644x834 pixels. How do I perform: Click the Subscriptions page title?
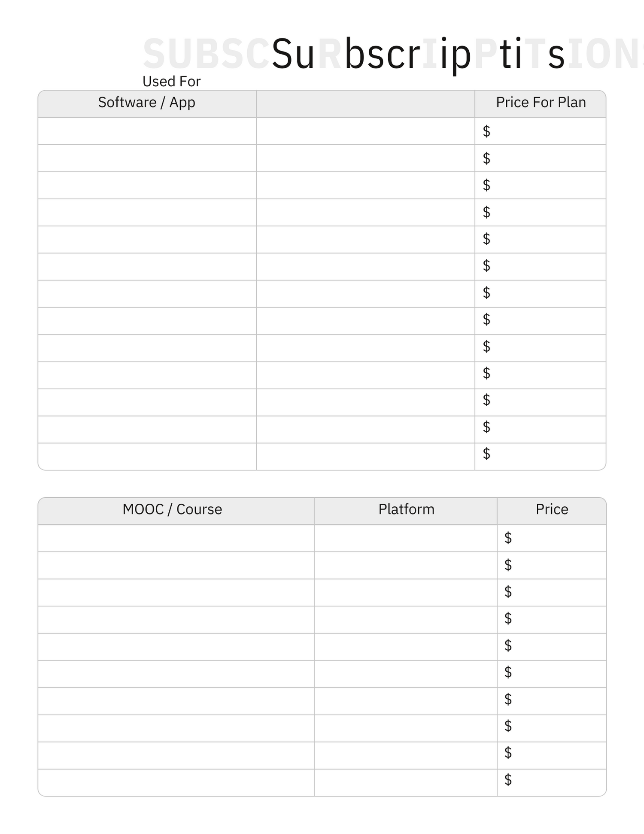pyautogui.click(x=418, y=55)
